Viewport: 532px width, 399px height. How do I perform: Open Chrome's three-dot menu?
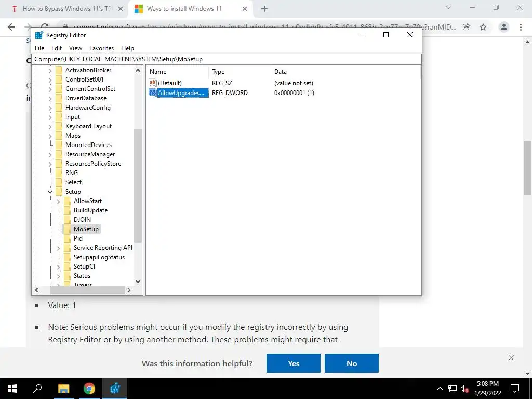click(x=521, y=27)
